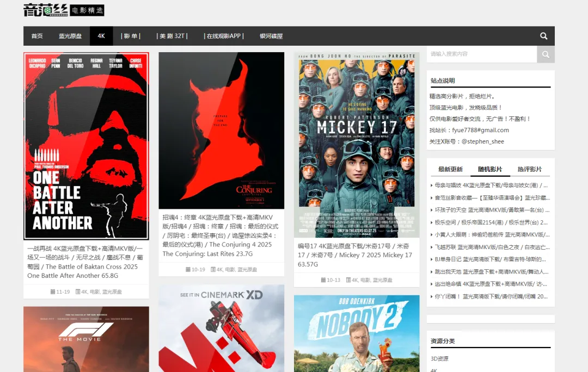Viewport: 588px width, 372px height.
Task: Click the 电影 tag on the 编号17 card
Action: (x=365, y=280)
